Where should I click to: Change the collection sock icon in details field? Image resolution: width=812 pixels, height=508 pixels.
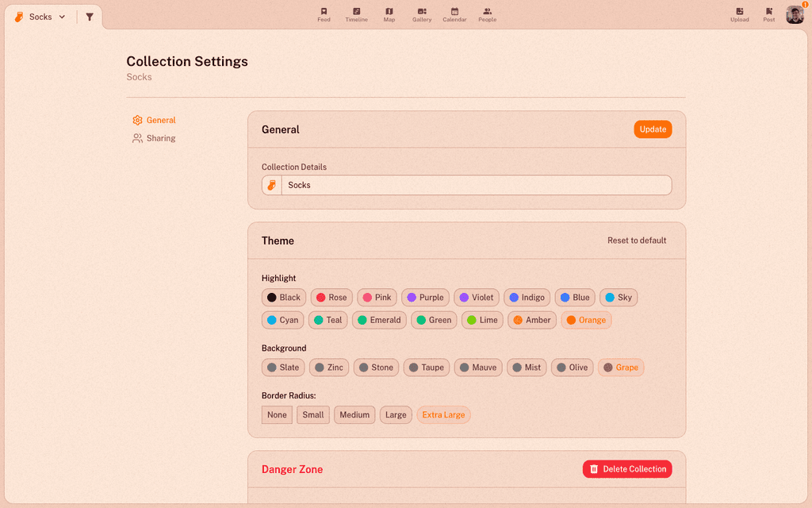point(272,185)
